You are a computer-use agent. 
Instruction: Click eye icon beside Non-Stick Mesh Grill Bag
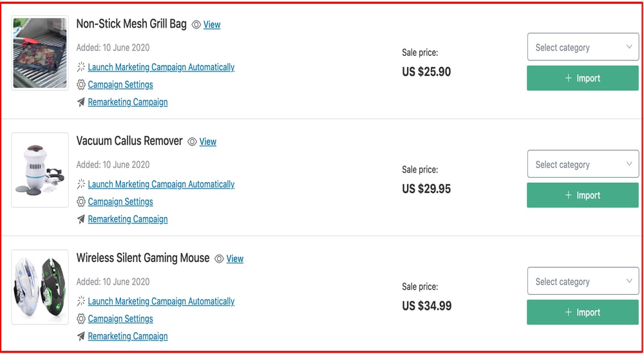[196, 25]
